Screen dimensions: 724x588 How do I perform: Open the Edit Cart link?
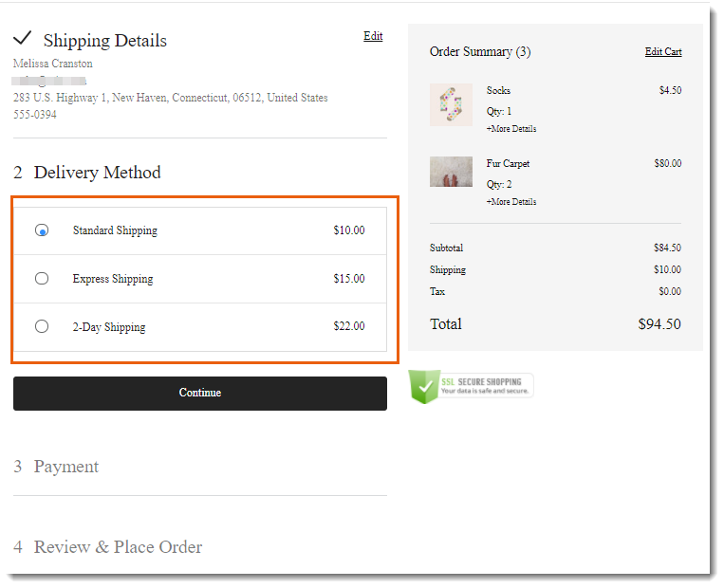663,52
